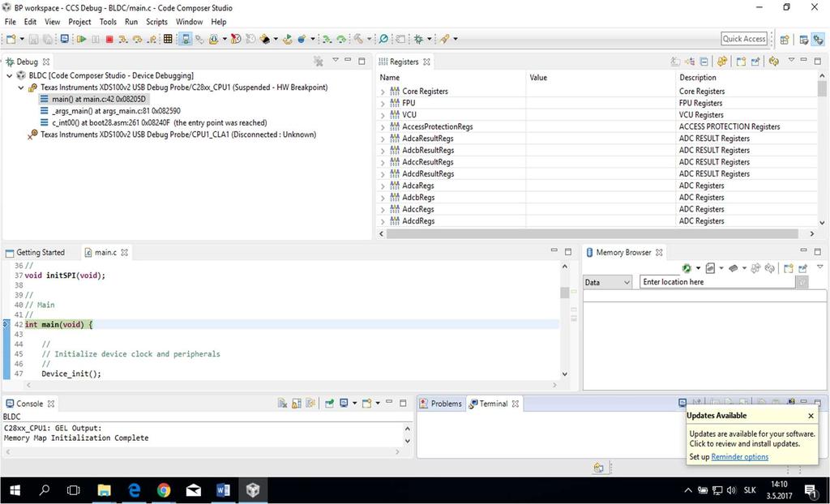This screenshot has width=830, height=504.
Task: Click the Enter location here field
Action: coord(717,282)
